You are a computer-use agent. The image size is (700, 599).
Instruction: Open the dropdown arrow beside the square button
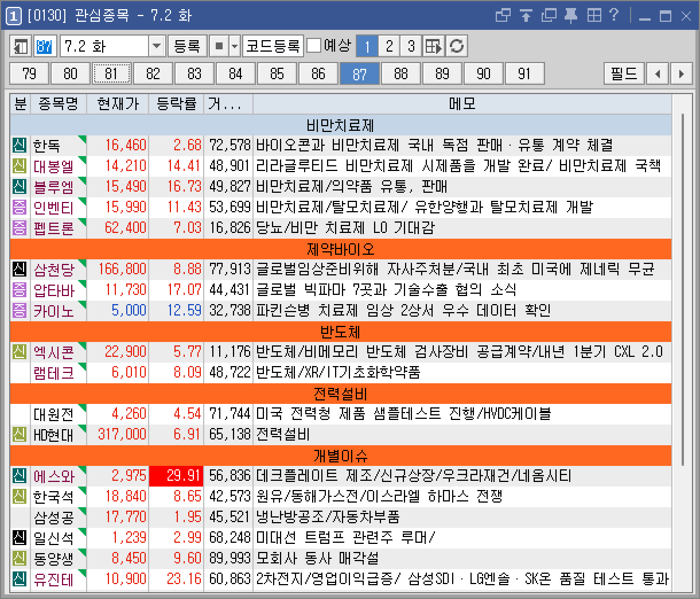pyautogui.click(x=235, y=46)
